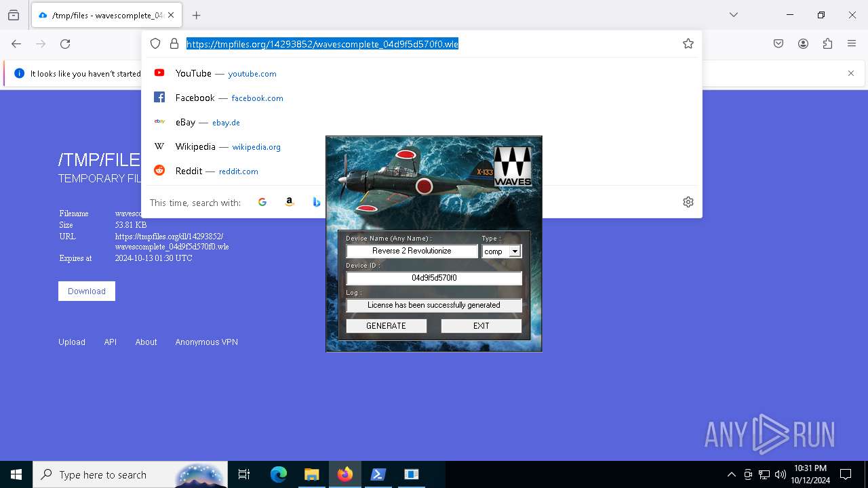Search with Amazon icon
The image size is (868, 488).
pos(290,202)
